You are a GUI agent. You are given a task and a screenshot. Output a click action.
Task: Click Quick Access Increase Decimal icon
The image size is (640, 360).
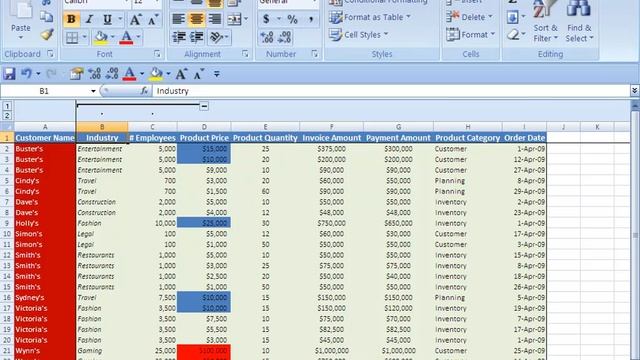coord(94,74)
